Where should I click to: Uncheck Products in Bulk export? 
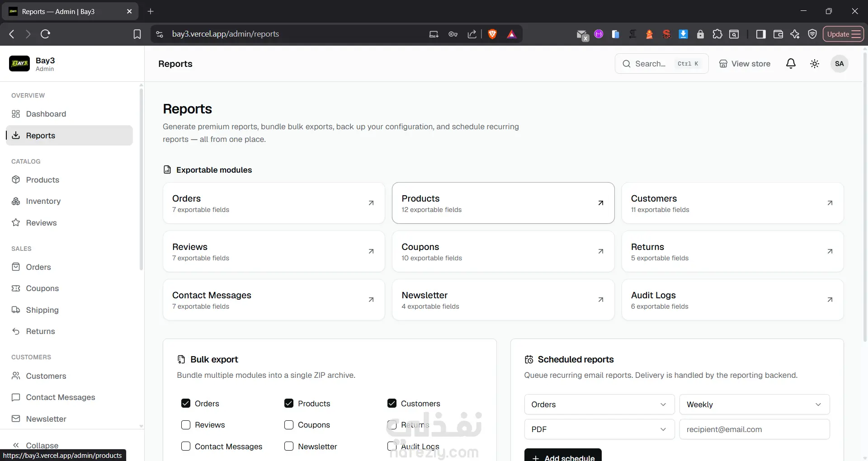289,403
